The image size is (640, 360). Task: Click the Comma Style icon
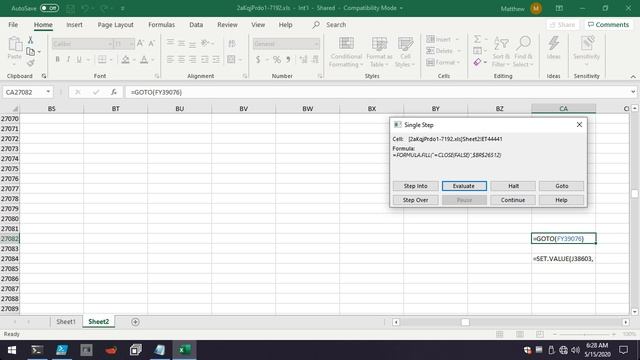288,60
